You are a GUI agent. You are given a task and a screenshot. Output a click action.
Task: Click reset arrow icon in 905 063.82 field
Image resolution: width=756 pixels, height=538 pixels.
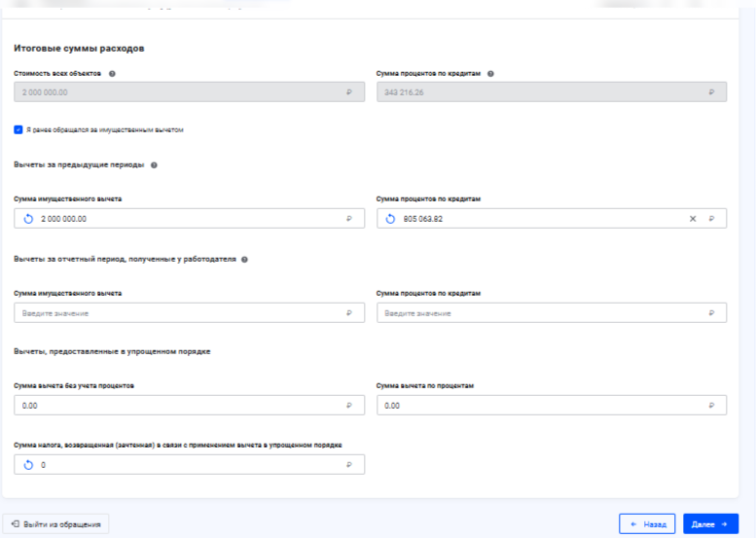click(x=390, y=219)
